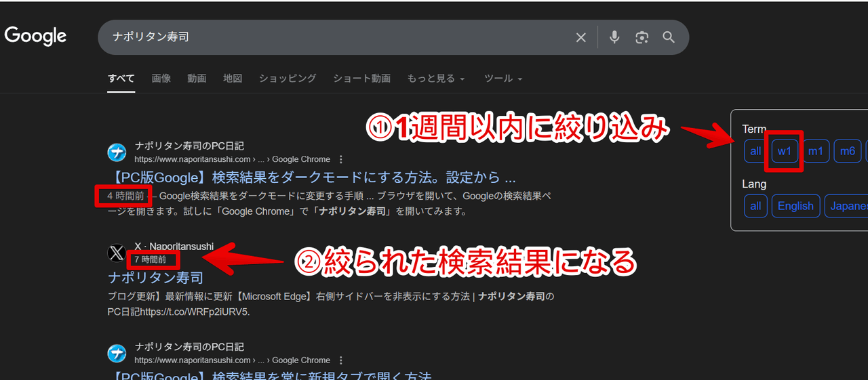Open the ナポリタン寿司 X profile result link
The width and height of the screenshot is (868, 380).
tap(155, 277)
